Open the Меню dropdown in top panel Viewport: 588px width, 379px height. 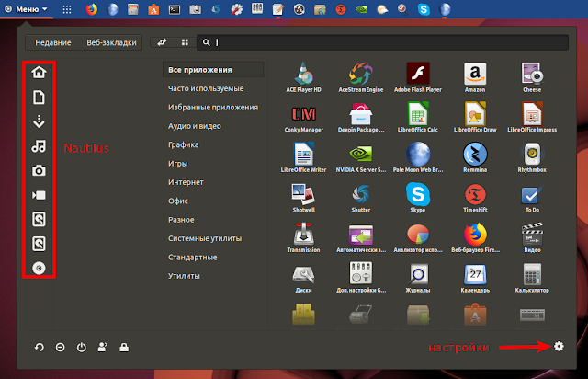tap(27, 9)
